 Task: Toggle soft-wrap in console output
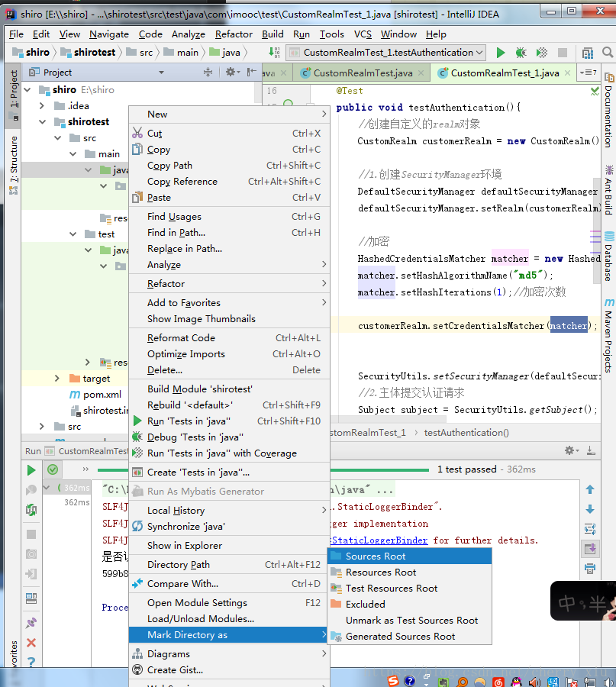pos(590,529)
